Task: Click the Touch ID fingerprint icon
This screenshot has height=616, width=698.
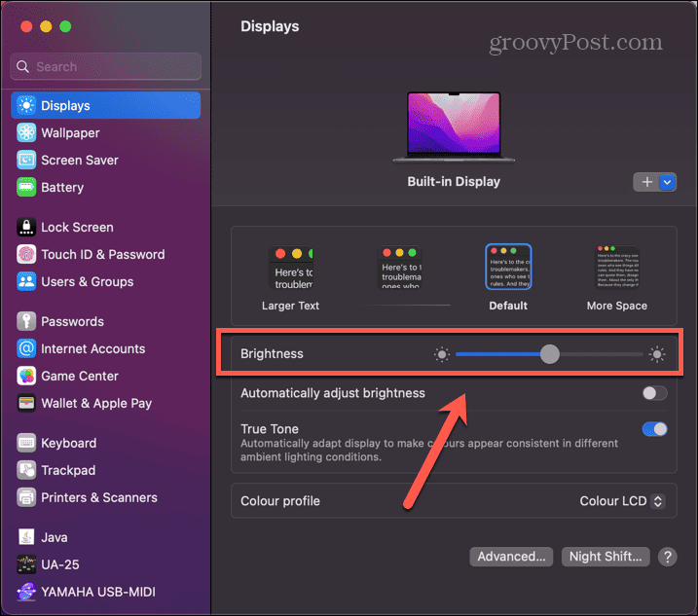Action: pos(26,254)
